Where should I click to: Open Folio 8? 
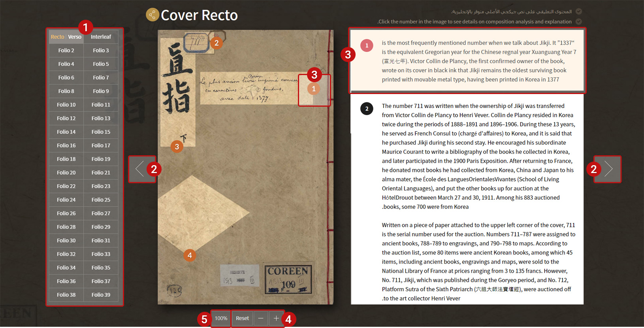(x=66, y=91)
